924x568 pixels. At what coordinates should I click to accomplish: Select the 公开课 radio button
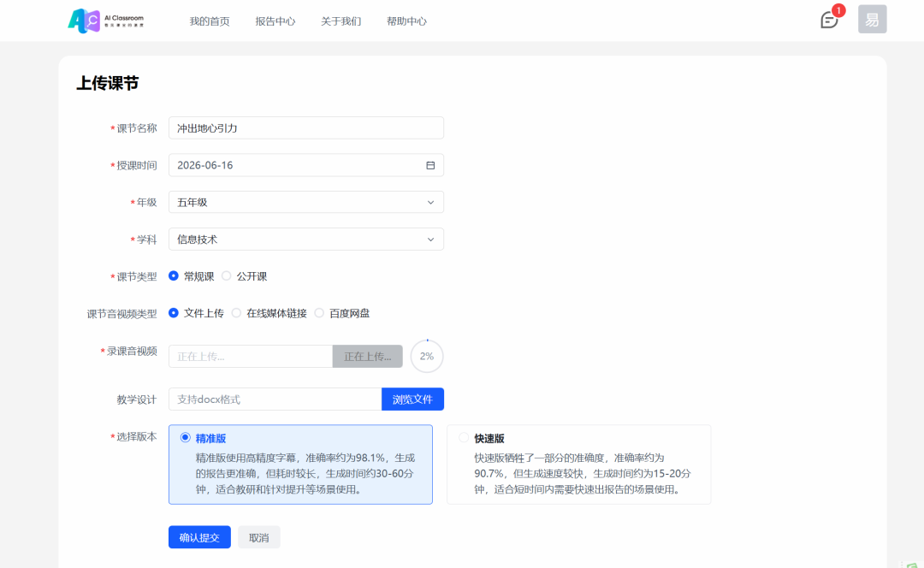pyautogui.click(x=226, y=275)
